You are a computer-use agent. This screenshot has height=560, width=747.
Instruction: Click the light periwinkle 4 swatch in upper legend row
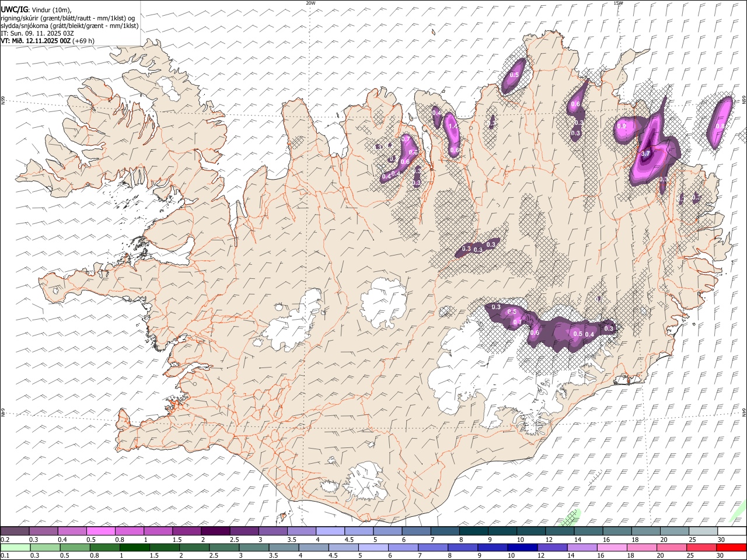[x=330, y=531]
